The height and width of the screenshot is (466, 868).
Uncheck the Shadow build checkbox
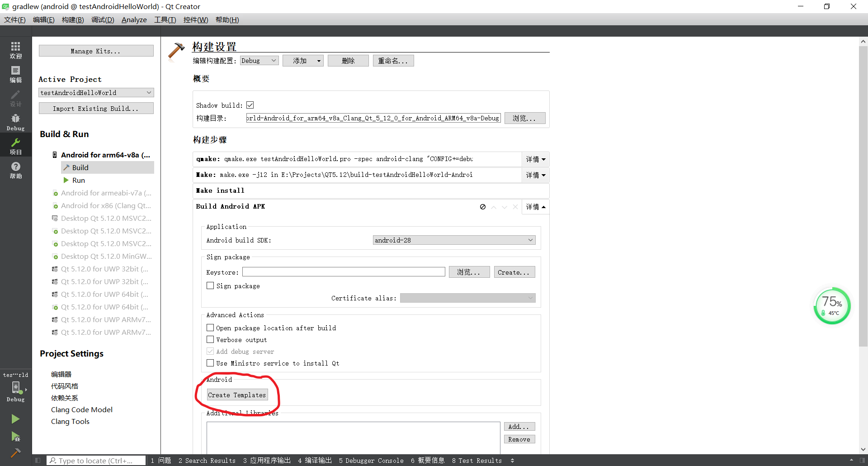click(250, 105)
